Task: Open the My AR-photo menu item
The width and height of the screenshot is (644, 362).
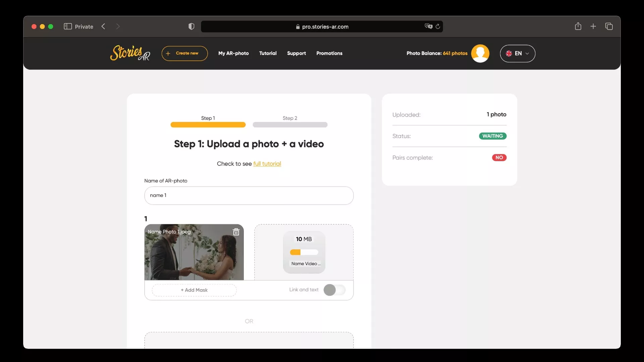Action: (233, 53)
